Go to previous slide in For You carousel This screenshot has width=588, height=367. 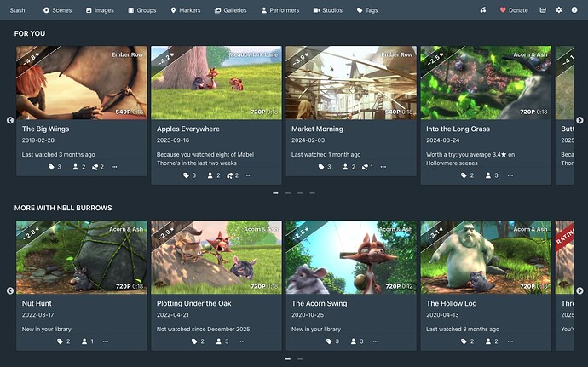[10, 120]
